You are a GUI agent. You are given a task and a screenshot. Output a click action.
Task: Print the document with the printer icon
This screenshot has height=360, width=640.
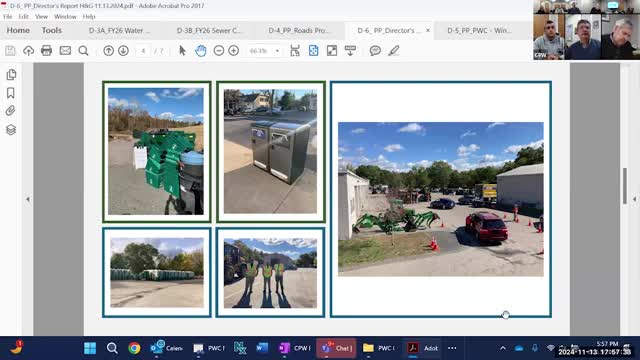point(47,51)
